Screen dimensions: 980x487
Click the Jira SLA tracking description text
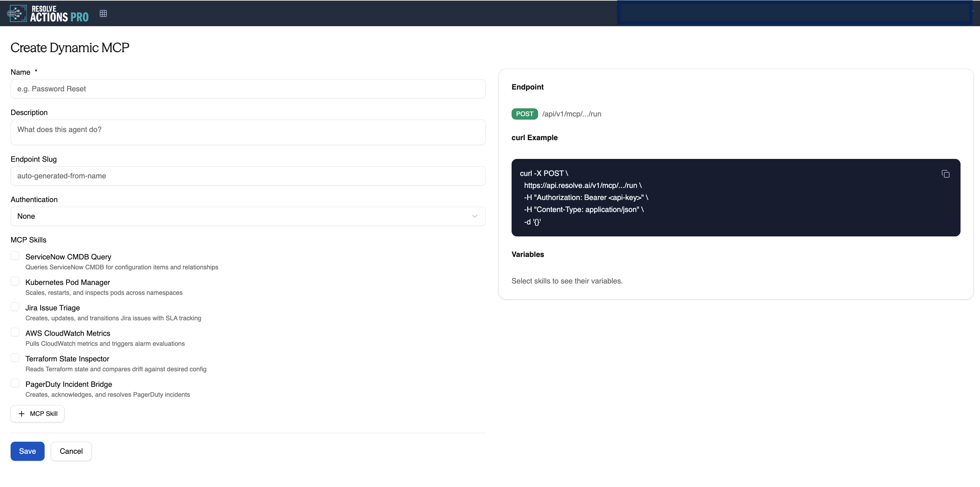113,318
